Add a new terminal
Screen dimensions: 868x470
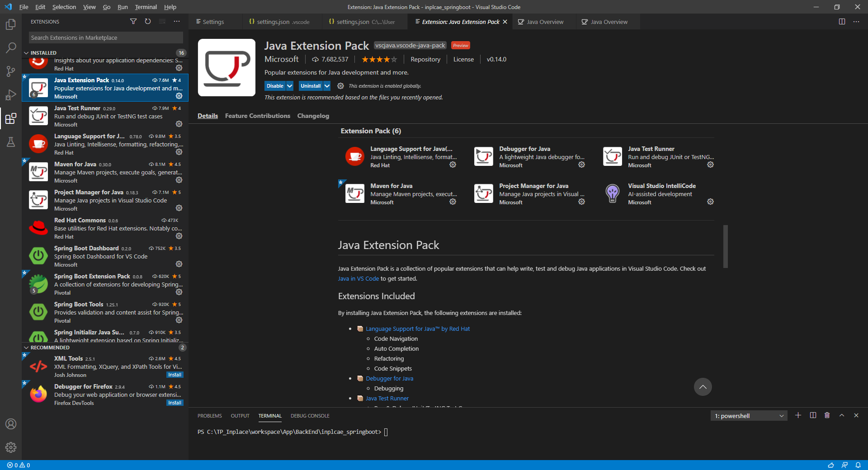pyautogui.click(x=798, y=415)
